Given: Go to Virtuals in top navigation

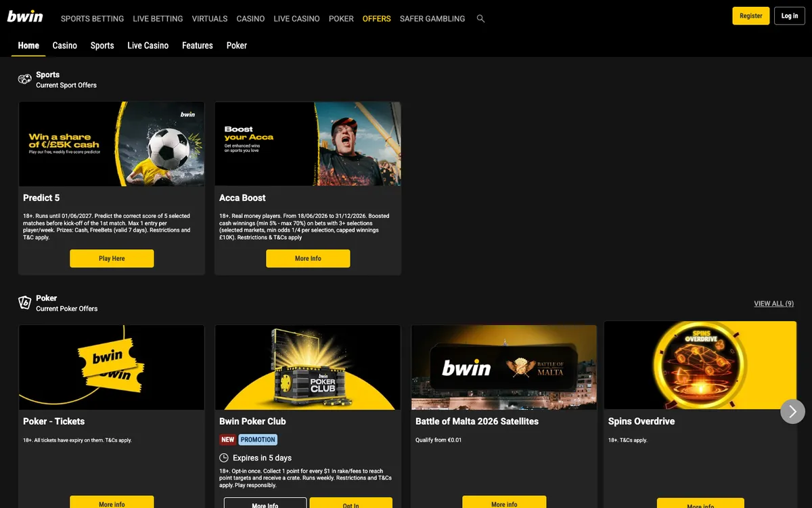Looking at the screenshot, I should click(210, 19).
